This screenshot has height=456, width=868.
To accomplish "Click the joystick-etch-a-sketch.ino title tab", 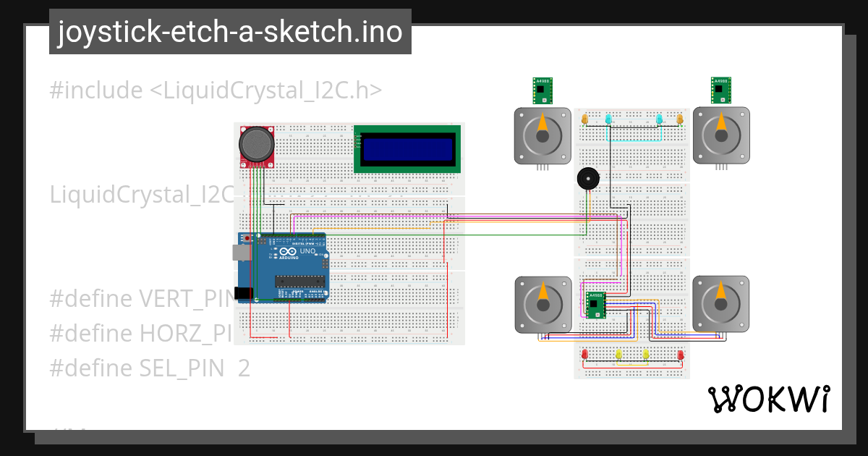I will tap(229, 31).
